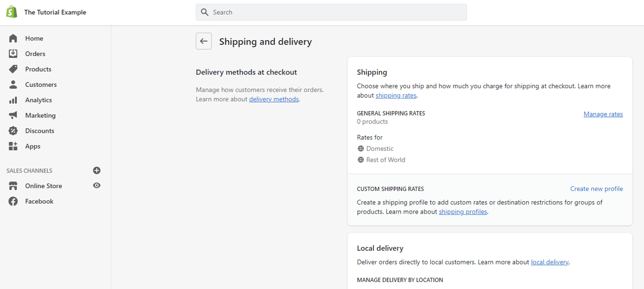The height and width of the screenshot is (289, 644).
Task: Go back using the arrow button
Action: (x=203, y=41)
